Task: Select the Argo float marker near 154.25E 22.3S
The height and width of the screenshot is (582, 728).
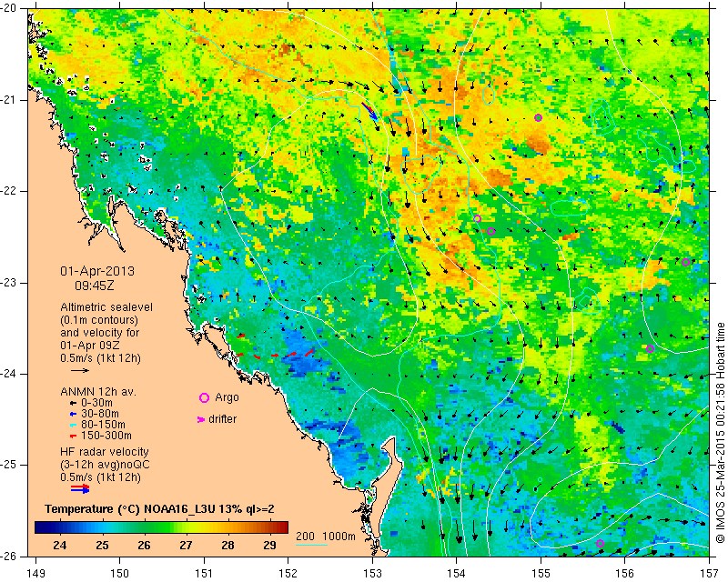Action: (477, 218)
